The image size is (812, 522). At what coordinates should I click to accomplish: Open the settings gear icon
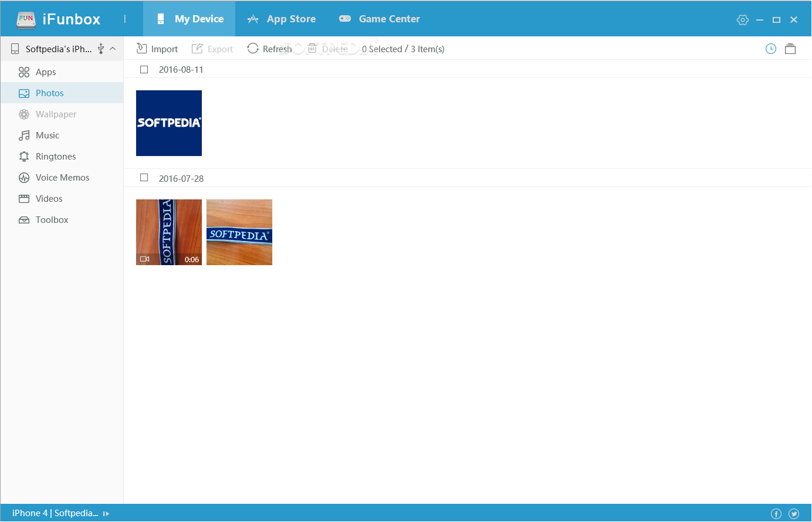(742, 19)
